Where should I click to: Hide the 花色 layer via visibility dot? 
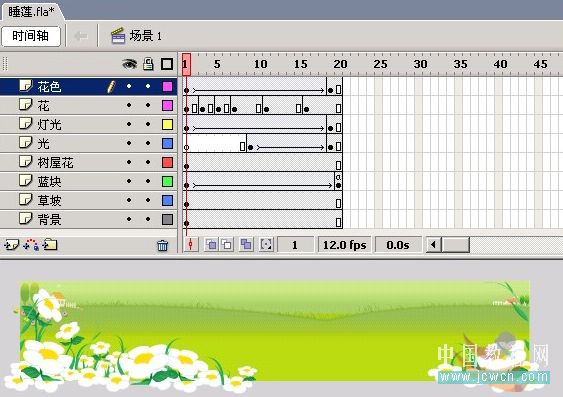coord(129,86)
